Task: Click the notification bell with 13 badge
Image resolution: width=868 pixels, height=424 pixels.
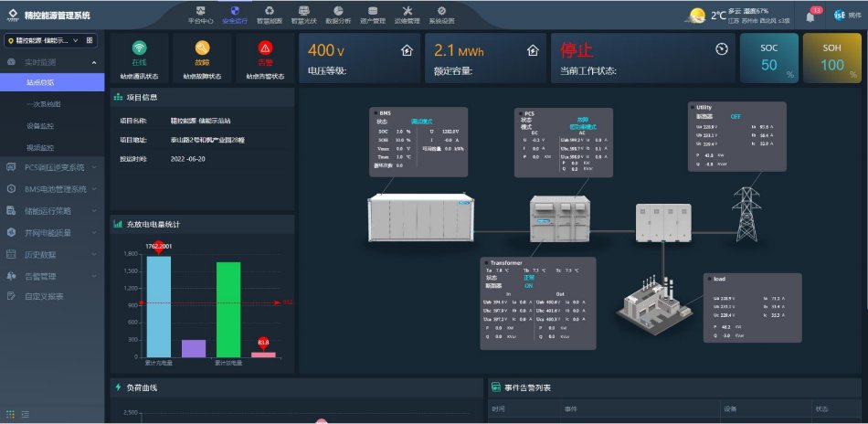Action: (x=810, y=16)
